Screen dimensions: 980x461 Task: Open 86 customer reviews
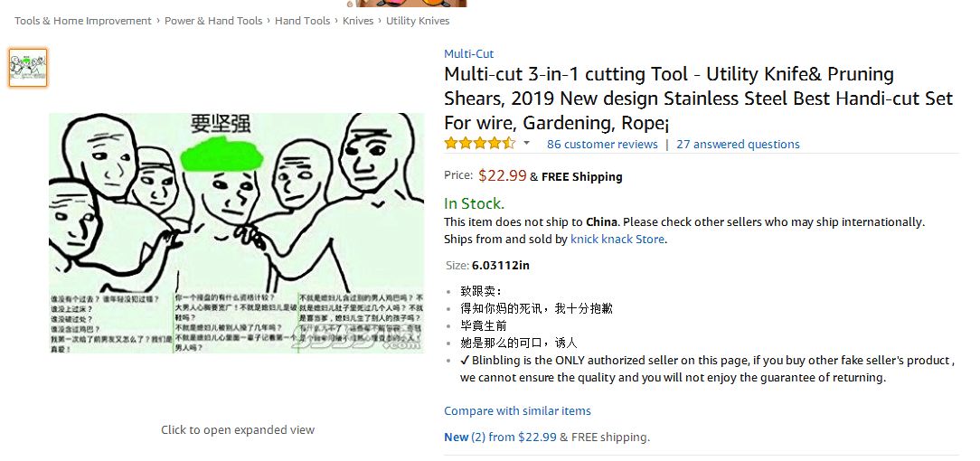602,145
